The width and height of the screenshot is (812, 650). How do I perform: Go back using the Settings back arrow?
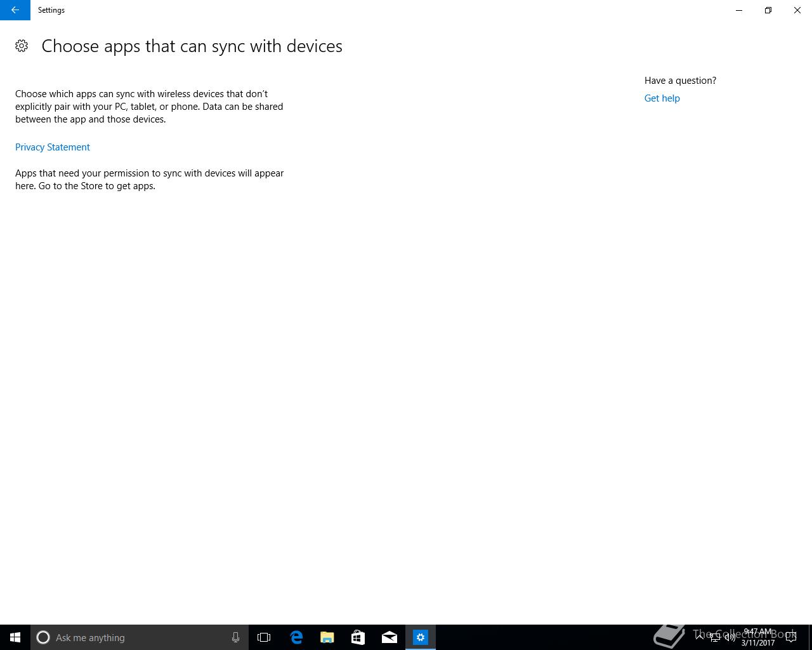tap(15, 10)
